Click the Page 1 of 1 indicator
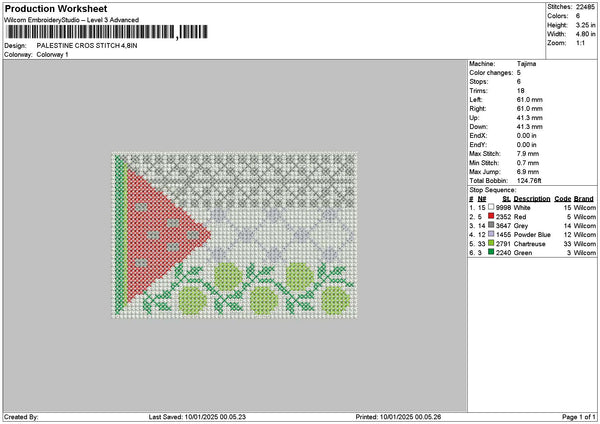This screenshot has width=600, height=424. coord(579,417)
